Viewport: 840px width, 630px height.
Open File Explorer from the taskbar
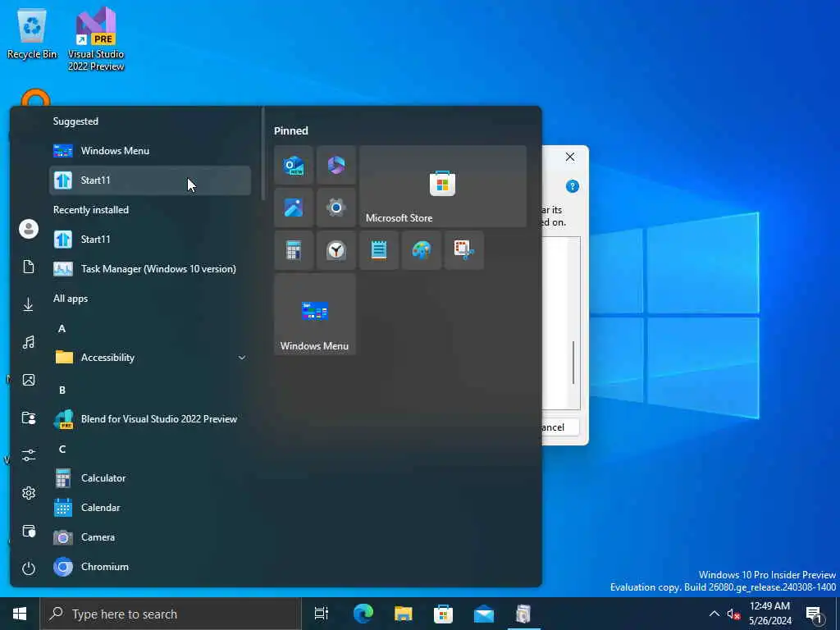click(x=404, y=614)
